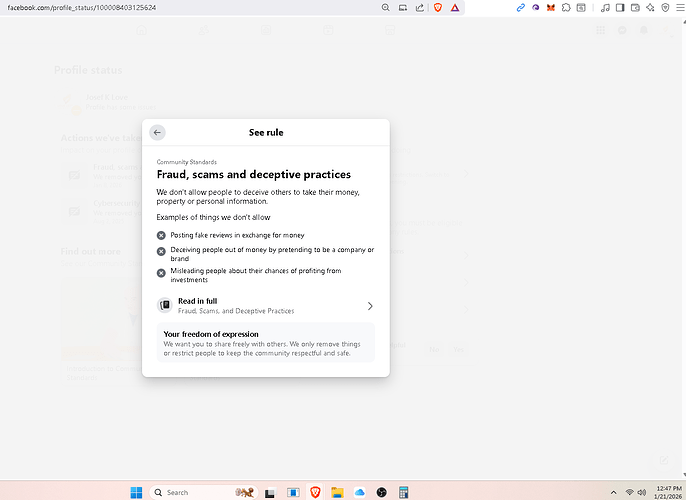Expand the Read in full chevron arrow
Screen dimensions: 686x500
pos(370,306)
